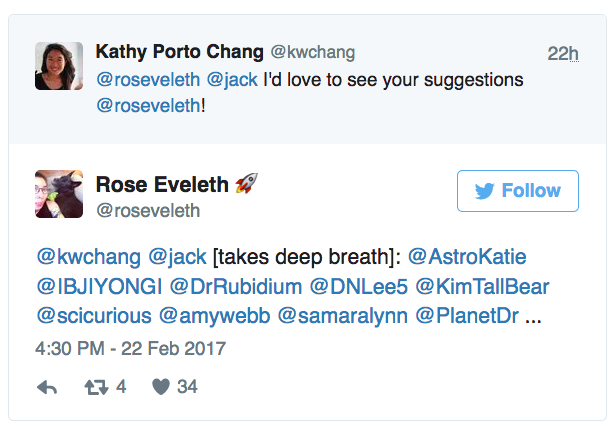Like the tweet with the heart icon
The image size is (615, 434).
(160, 387)
